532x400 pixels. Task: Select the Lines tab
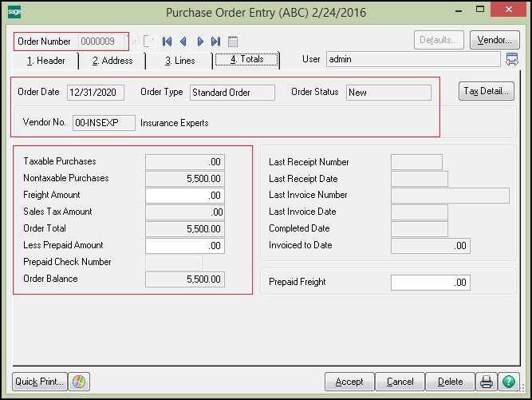point(179,60)
